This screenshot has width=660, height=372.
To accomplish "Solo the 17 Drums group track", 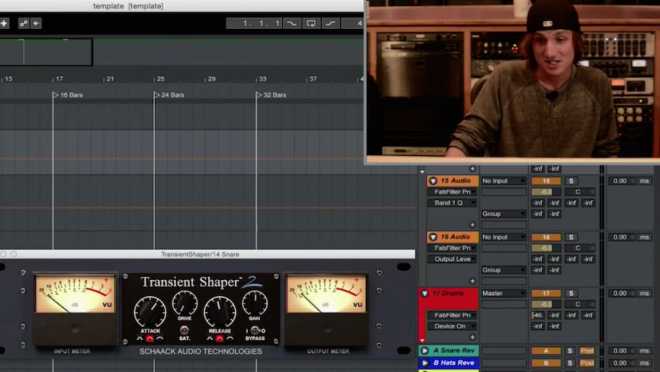I will click(571, 293).
